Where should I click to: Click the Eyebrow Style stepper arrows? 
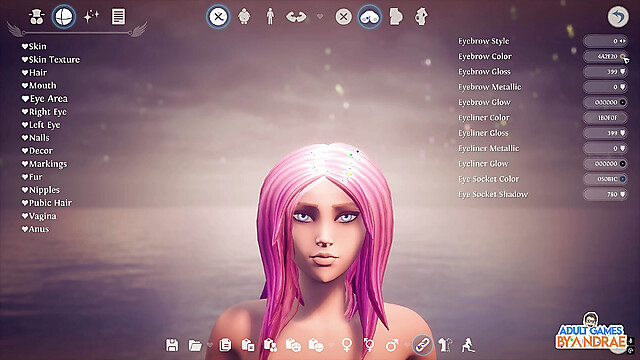pyautogui.click(x=622, y=41)
